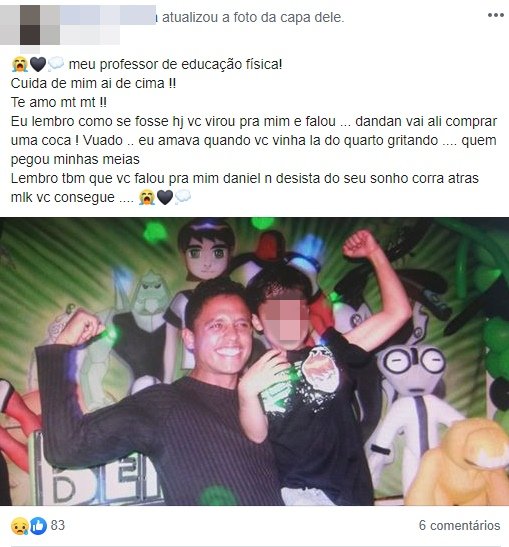Click the blue like reaction icon
The height and width of the screenshot is (547, 509).
(38, 526)
